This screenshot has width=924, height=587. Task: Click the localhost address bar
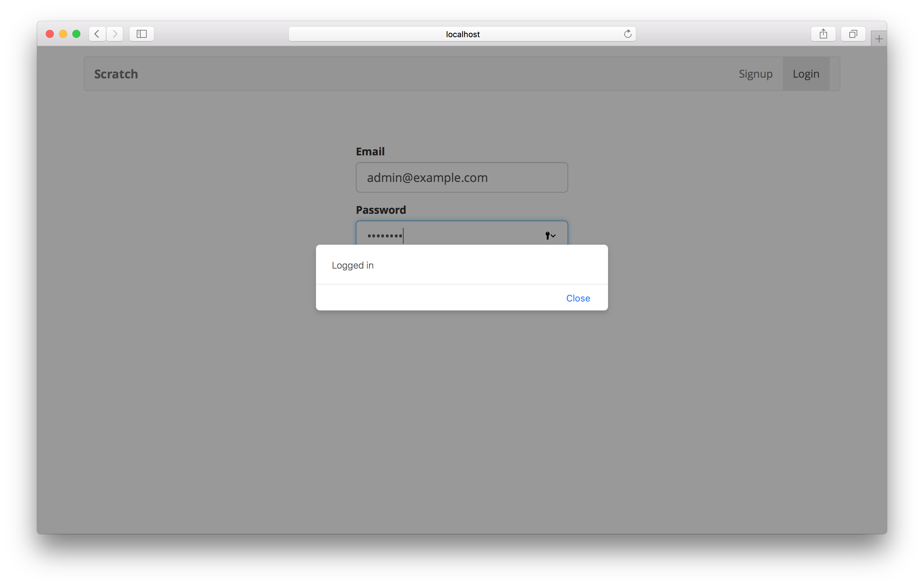tap(462, 34)
